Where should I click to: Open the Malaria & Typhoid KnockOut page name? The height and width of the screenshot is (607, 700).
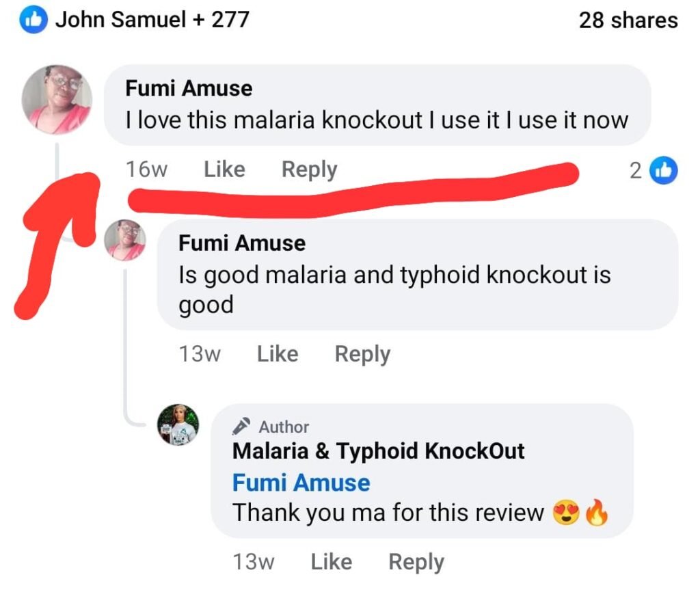point(378,451)
